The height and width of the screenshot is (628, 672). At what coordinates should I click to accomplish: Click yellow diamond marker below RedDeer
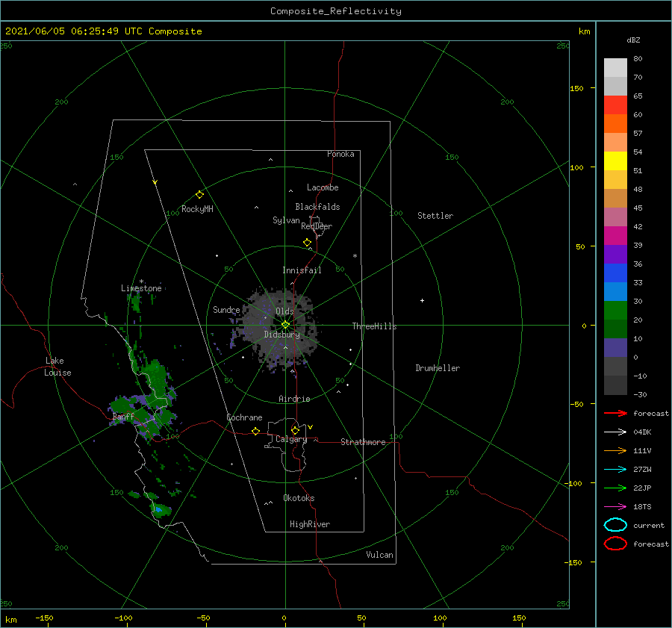coord(308,243)
